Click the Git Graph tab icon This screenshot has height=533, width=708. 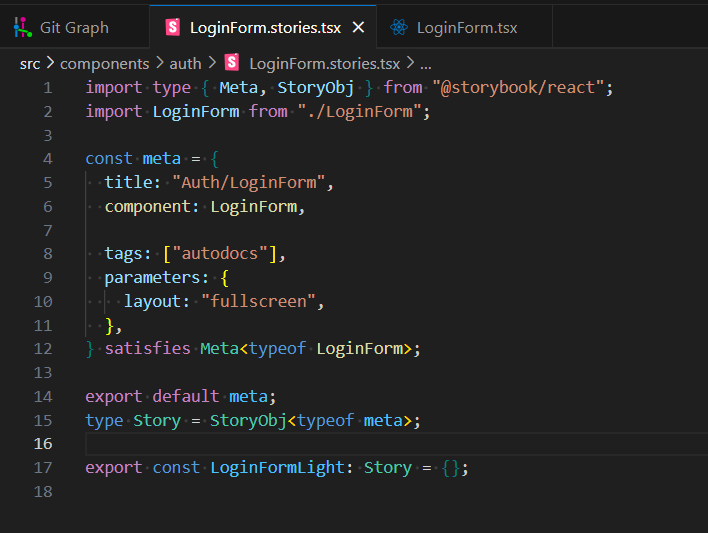tap(22, 28)
